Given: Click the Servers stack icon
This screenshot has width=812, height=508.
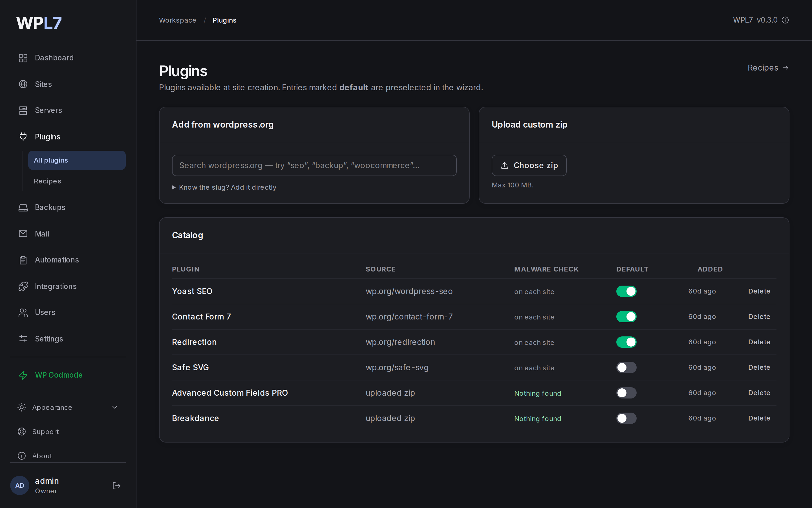Looking at the screenshot, I should pos(23,110).
